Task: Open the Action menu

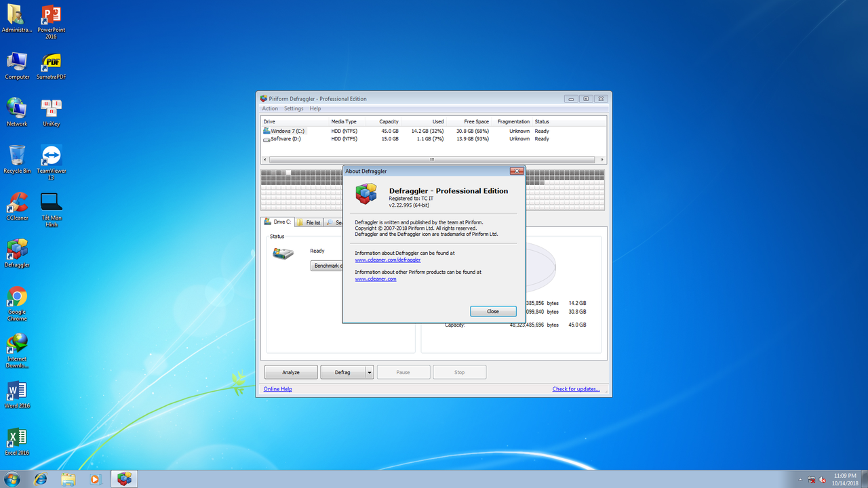Action: coord(270,108)
